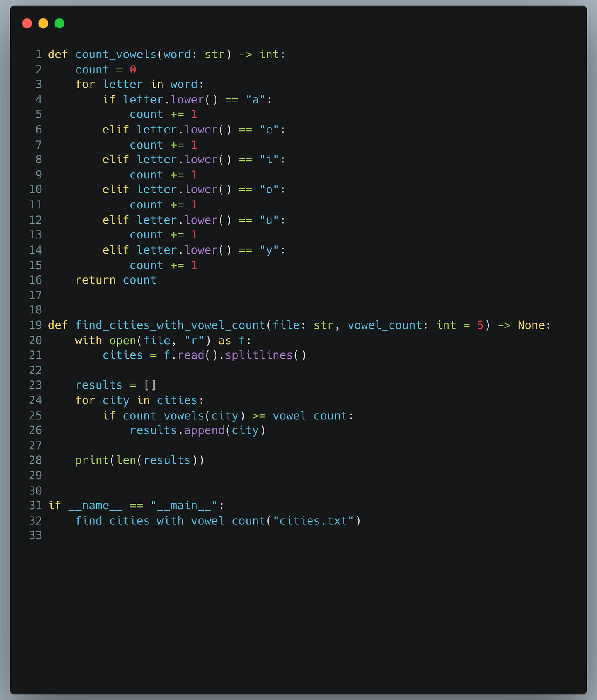This screenshot has width=597, height=700.
Task: Click line number 22 in the gutter
Action: (x=36, y=370)
